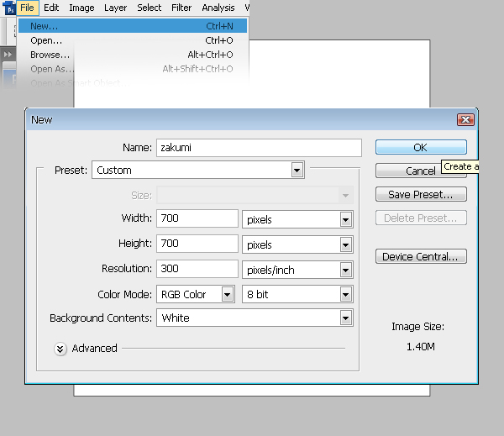Open Device Central... from the dialog
The image size is (504, 436).
421,257
